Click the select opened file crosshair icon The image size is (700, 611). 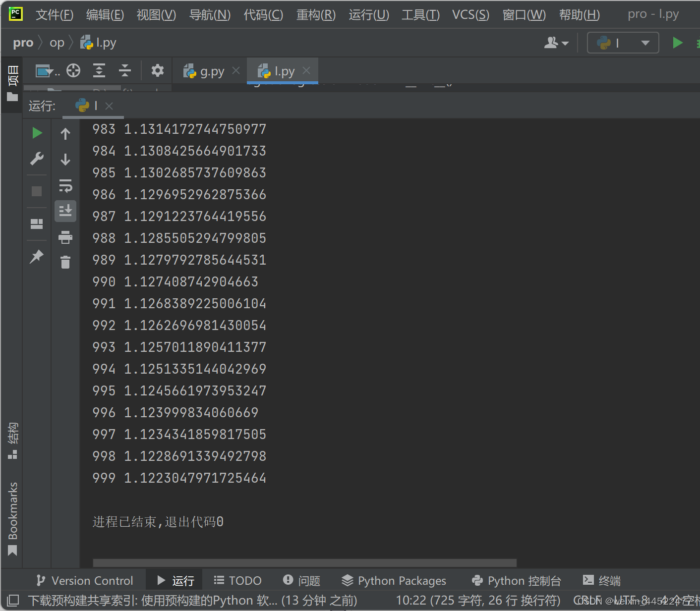(x=73, y=71)
